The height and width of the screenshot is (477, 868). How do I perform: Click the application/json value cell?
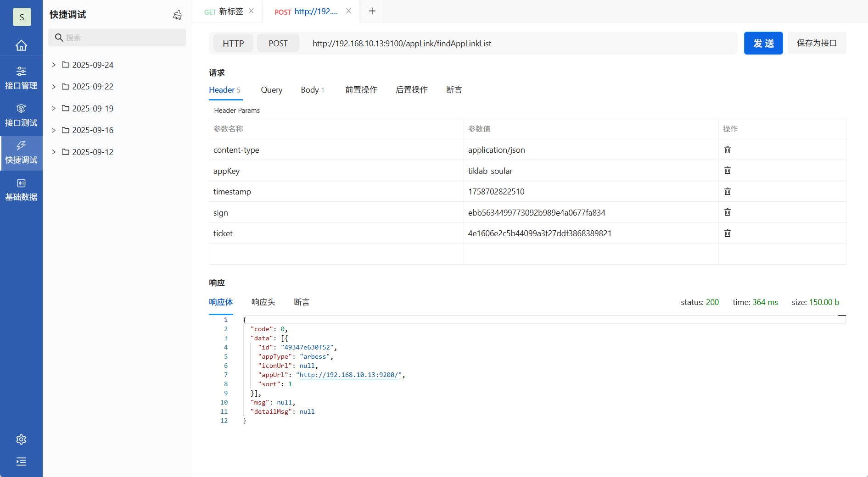pos(591,150)
